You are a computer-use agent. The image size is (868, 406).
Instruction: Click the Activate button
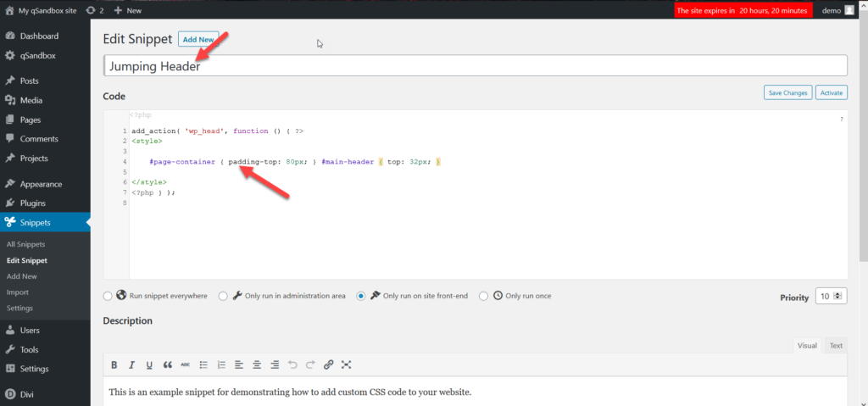pos(832,92)
